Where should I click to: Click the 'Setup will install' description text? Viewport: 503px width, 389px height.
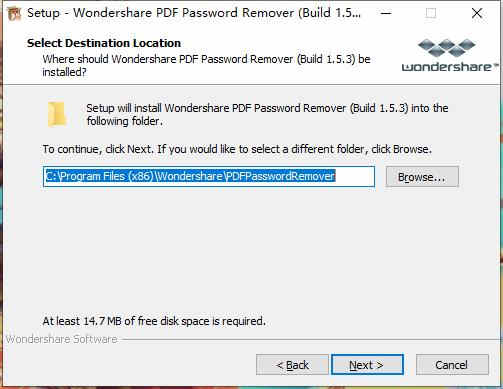267,114
